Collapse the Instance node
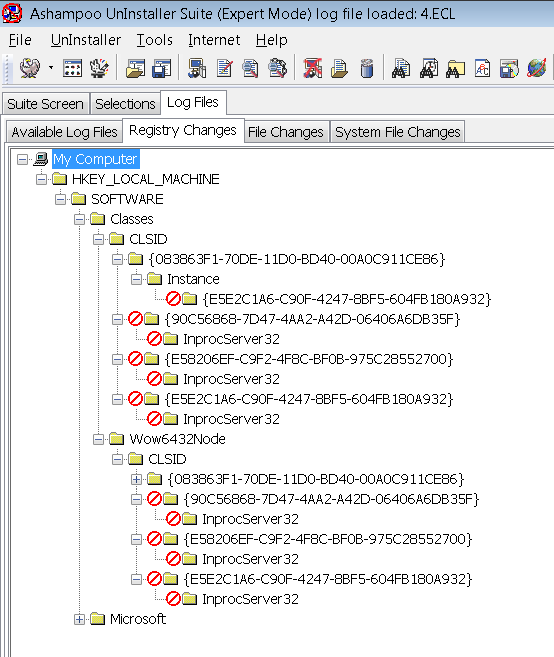This screenshot has height=657, width=554. click(136, 279)
